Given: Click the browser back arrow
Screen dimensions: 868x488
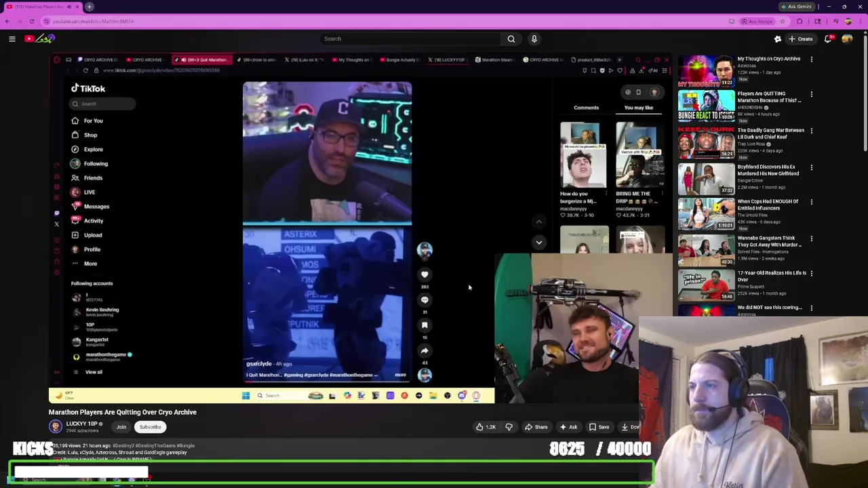Looking at the screenshot, I should coord(7,21).
